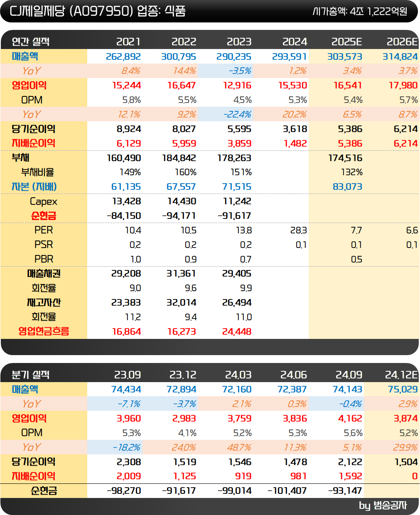Viewport: 420px width, 515px height.
Task: Select the operating profit YoY cell 20.2%
Action: (295, 115)
